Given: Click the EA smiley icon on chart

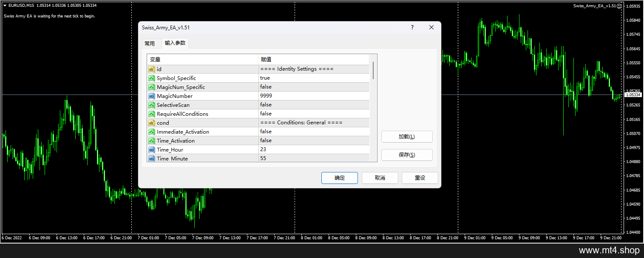Looking at the screenshot, I should click(x=619, y=6).
